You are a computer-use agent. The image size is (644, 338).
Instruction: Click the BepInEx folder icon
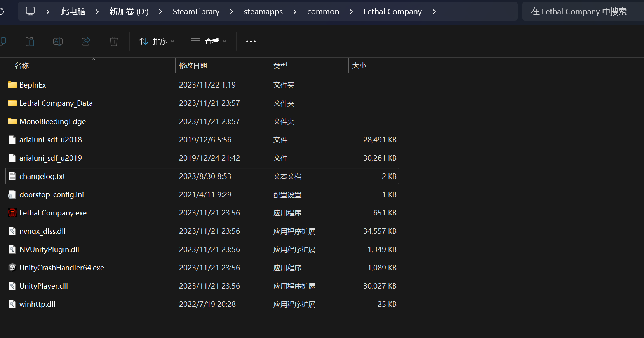12,85
